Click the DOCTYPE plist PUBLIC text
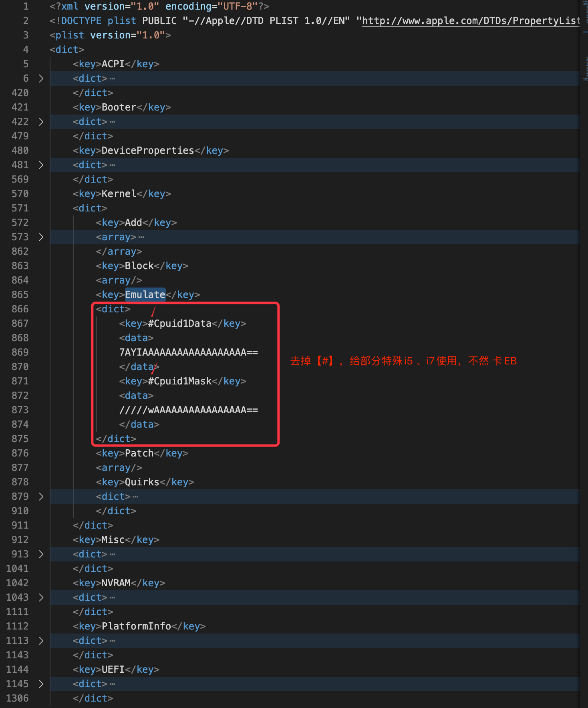Viewport: 588px width, 708px height. [x=113, y=21]
